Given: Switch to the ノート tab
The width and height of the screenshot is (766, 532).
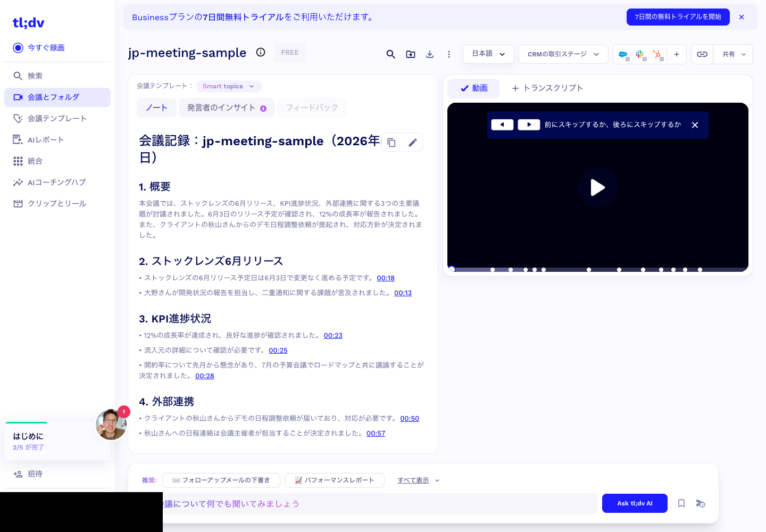Looking at the screenshot, I should (157, 107).
